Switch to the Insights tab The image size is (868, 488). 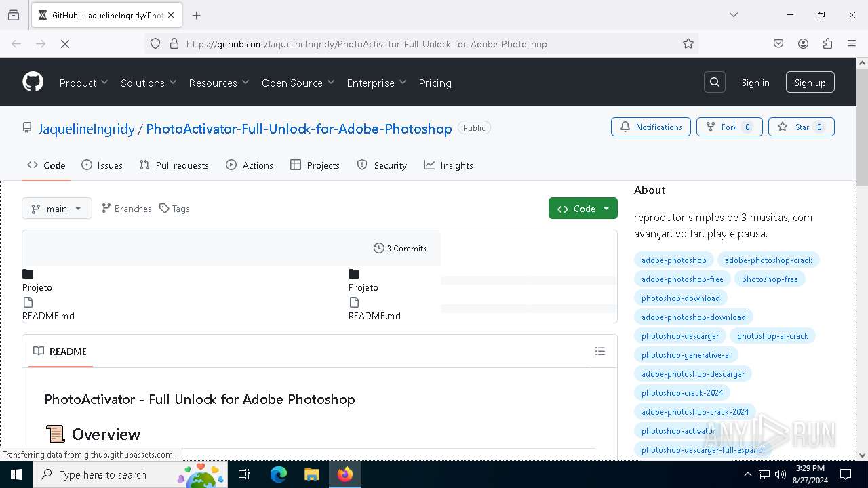point(448,165)
